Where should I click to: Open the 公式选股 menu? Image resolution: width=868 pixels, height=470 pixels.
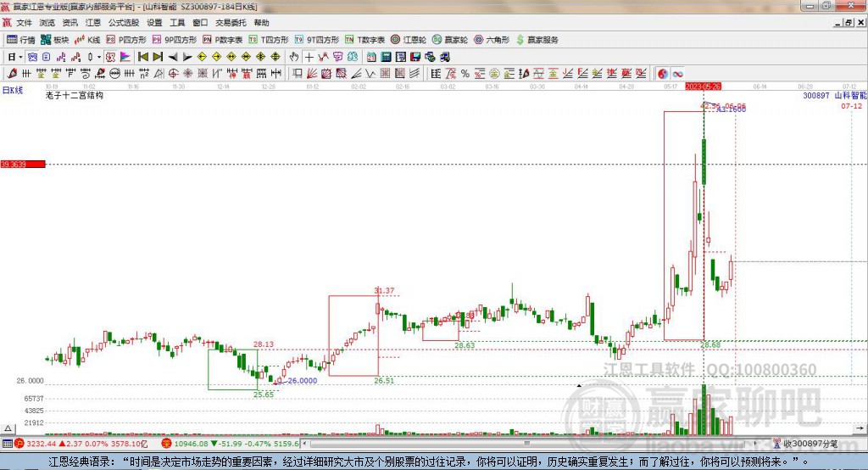point(124,23)
